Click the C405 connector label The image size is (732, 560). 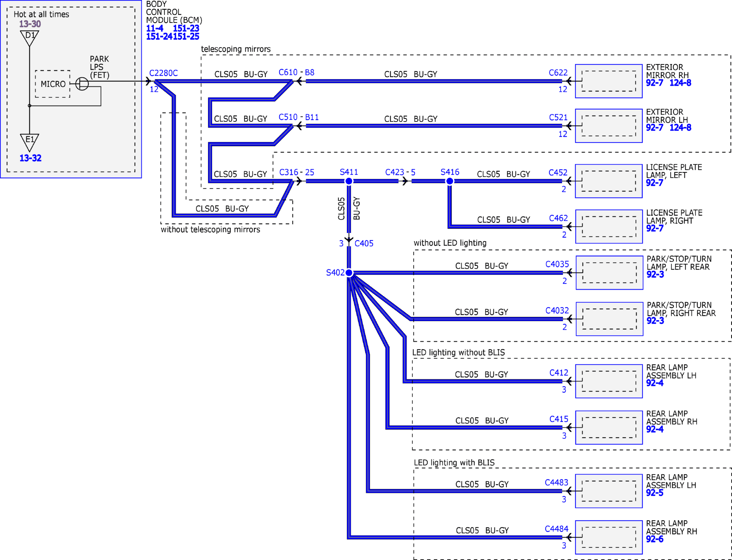click(x=364, y=243)
